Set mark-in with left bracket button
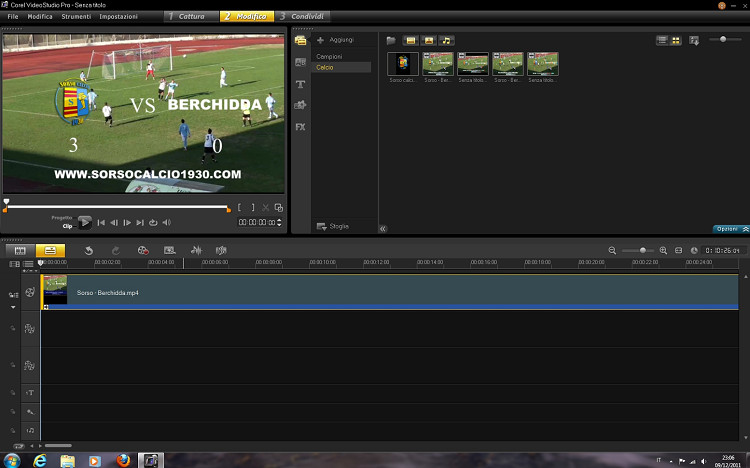Viewport: 750px width, 468px height. coord(239,208)
